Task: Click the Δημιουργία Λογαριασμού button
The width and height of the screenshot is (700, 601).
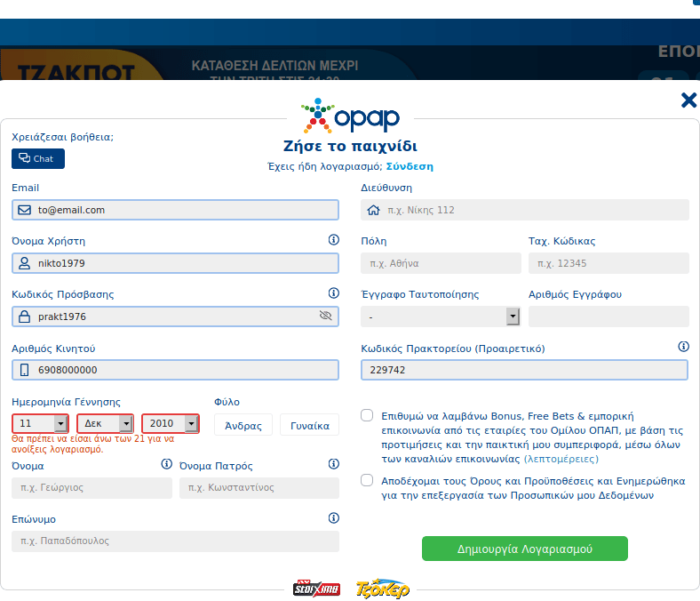Action: [x=524, y=549]
